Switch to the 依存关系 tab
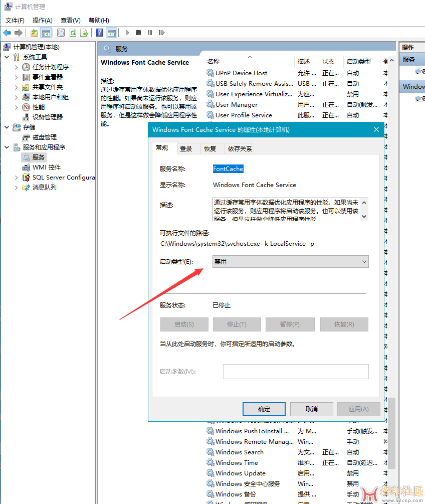Image resolution: width=425 pixels, height=504 pixels. (240, 149)
